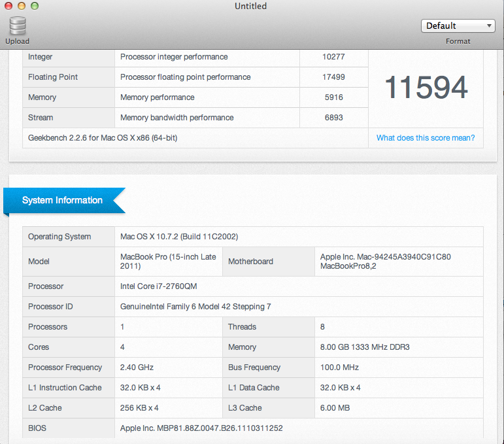Click the Motherboard label cell

click(x=269, y=262)
